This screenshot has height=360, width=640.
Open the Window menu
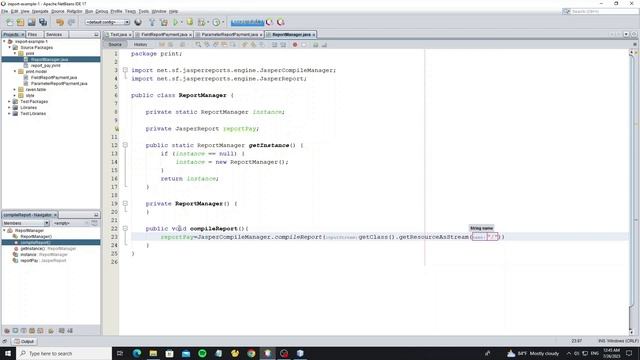159,11
